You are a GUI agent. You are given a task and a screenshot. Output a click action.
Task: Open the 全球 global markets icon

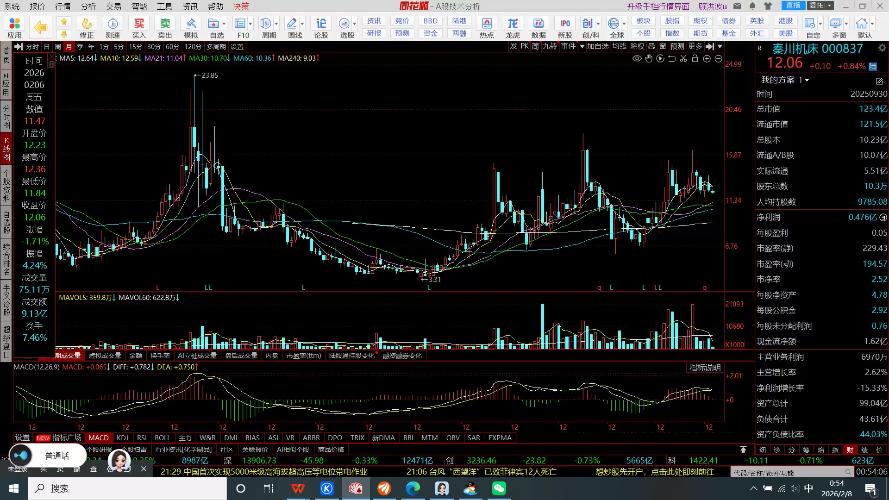coord(613,24)
